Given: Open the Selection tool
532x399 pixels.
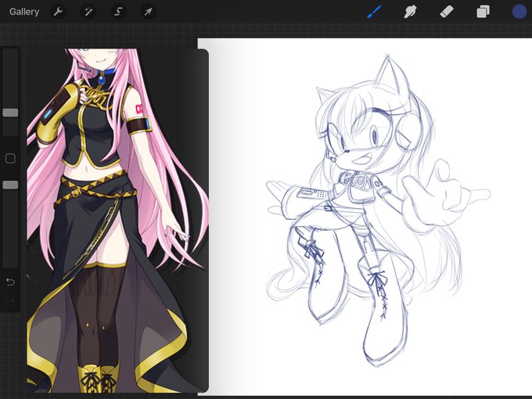Looking at the screenshot, I should point(118,12).
